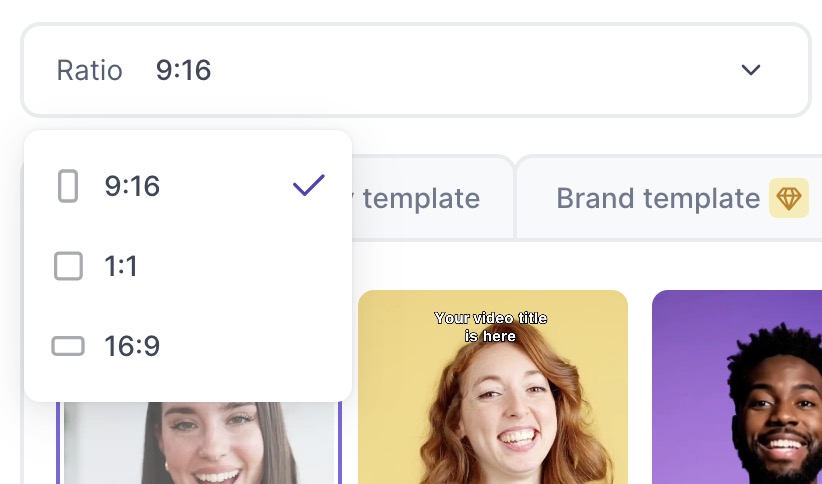Select the 9:16 ratio option
This screenshot has height=484, width=822.
tap(132, 186)
